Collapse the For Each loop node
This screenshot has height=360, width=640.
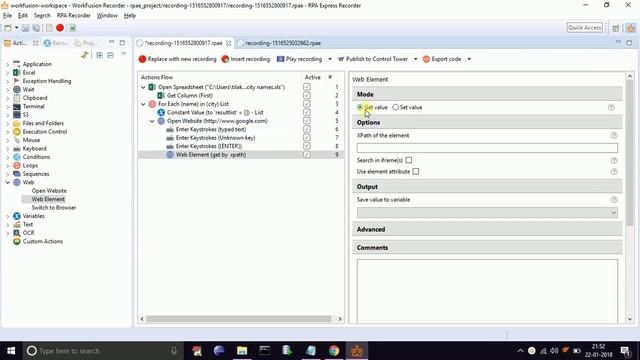click(143, 104)
